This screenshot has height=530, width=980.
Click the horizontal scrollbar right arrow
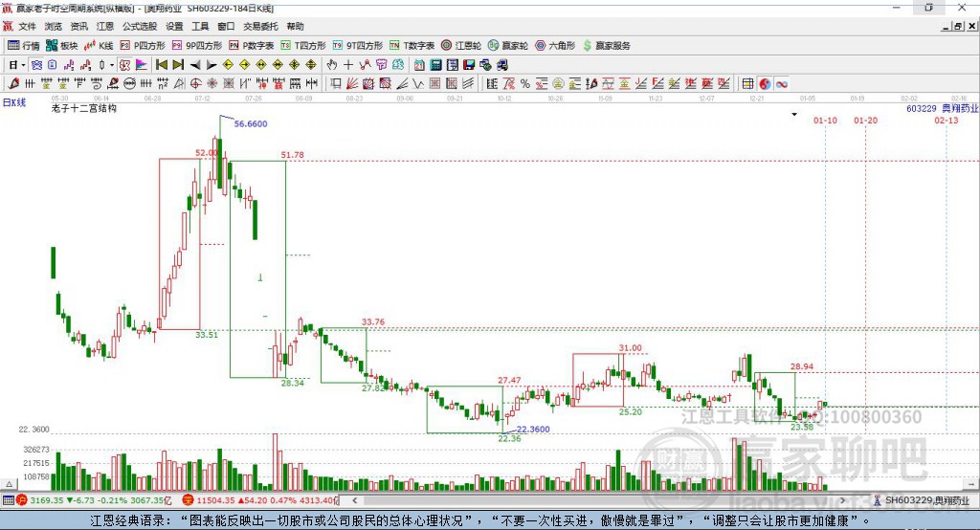click(x=842, y=500)
